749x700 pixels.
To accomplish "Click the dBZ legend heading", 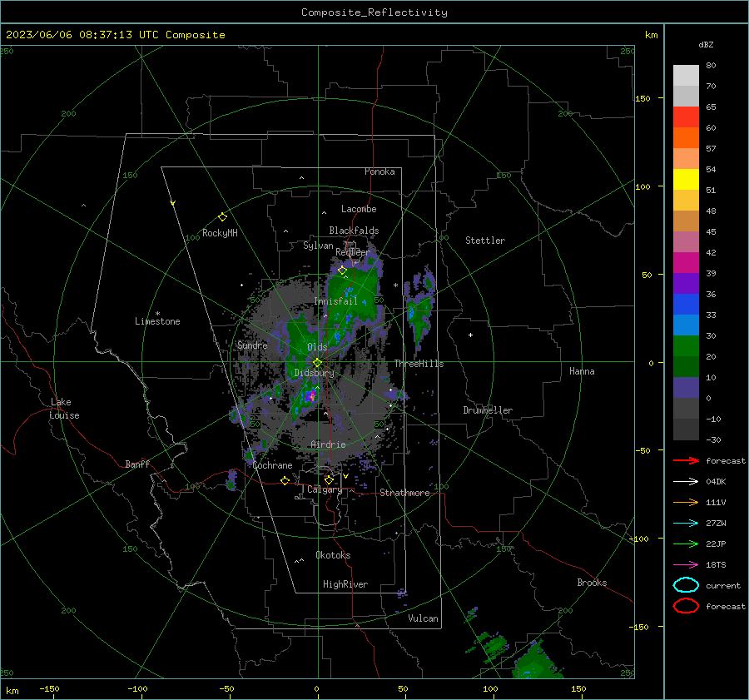I will (x=706, y=44).
